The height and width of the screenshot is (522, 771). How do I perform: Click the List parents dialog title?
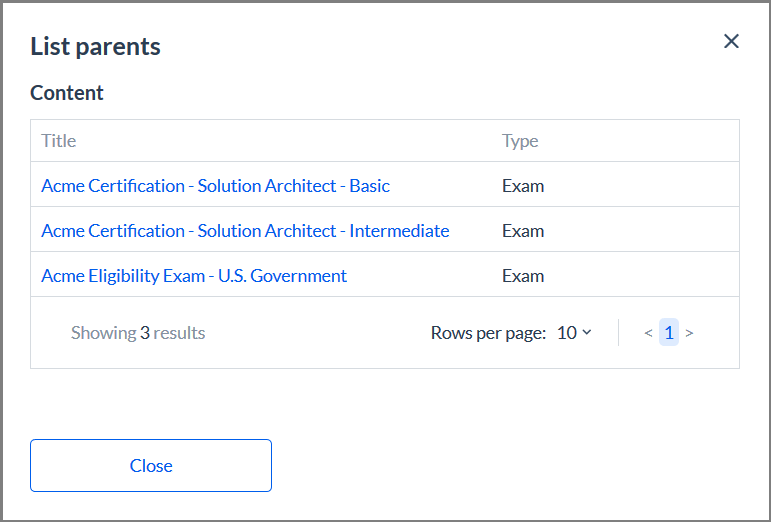click(x=95, y=47)
